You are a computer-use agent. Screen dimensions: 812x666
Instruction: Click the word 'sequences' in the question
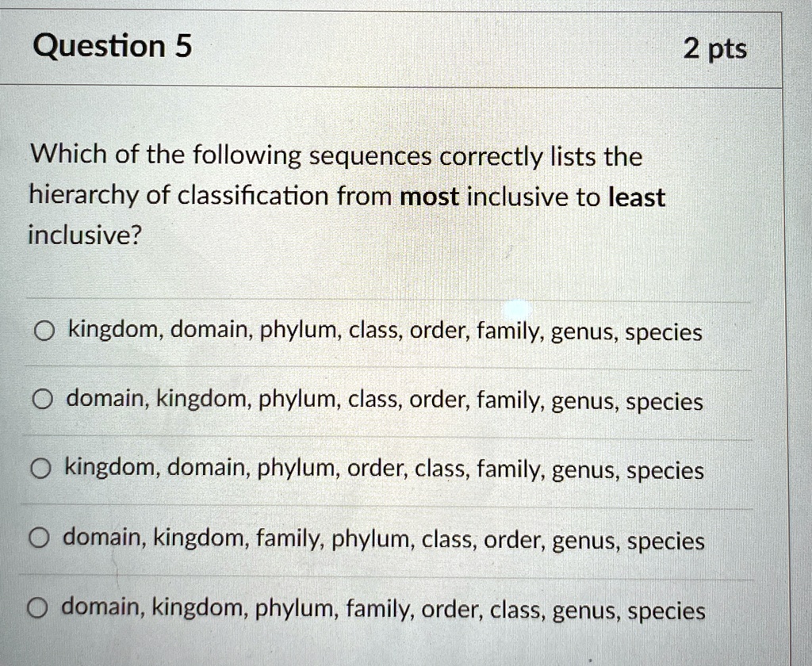point(370,157)
